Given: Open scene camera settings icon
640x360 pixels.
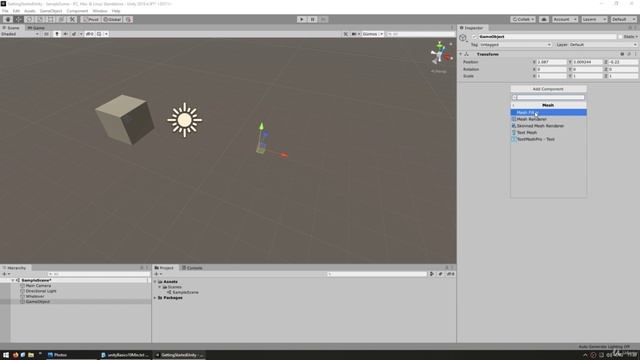Looking at the screenshot, I should [x=354, y=34].
